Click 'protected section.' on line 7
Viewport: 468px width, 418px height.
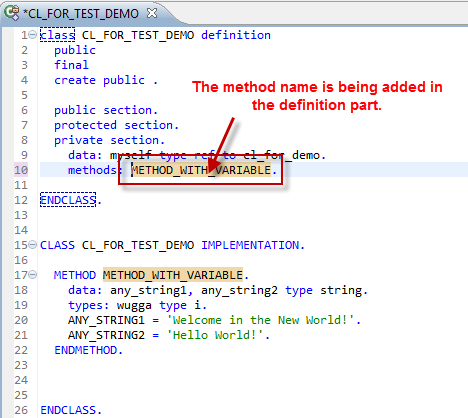coord(117,125)
